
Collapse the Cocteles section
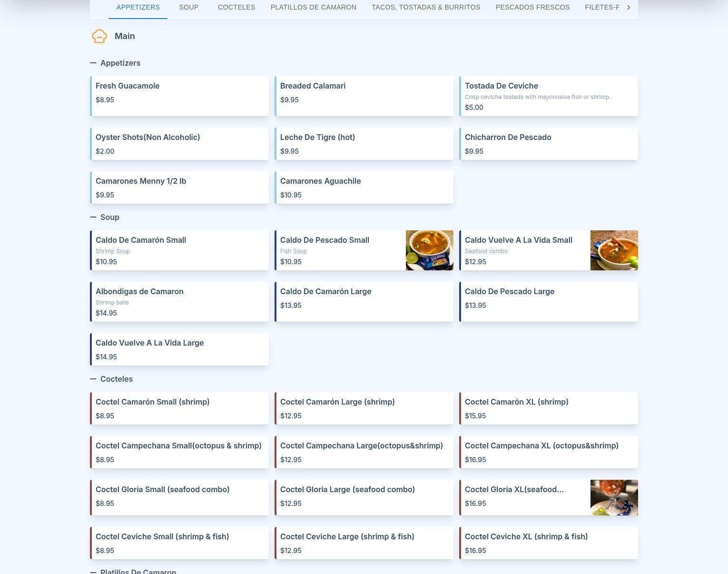click(93, 379)
